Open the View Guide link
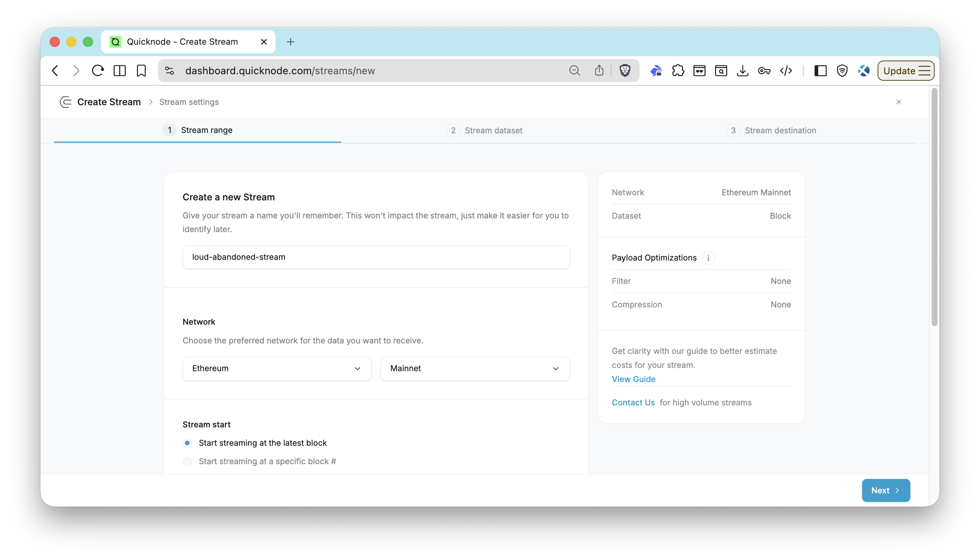Viewport: 980px width, 560px height. pyautogui.click(x=634, y=379)
